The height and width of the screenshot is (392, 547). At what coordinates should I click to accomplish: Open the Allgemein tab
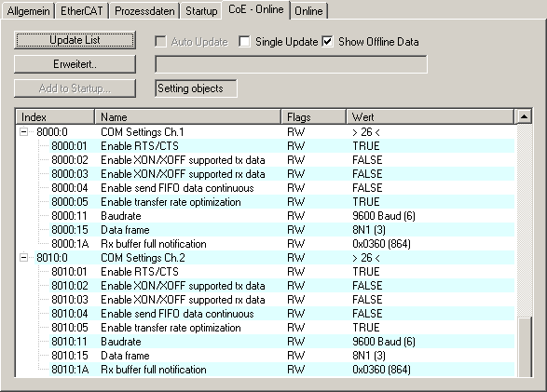pos(28,11)
